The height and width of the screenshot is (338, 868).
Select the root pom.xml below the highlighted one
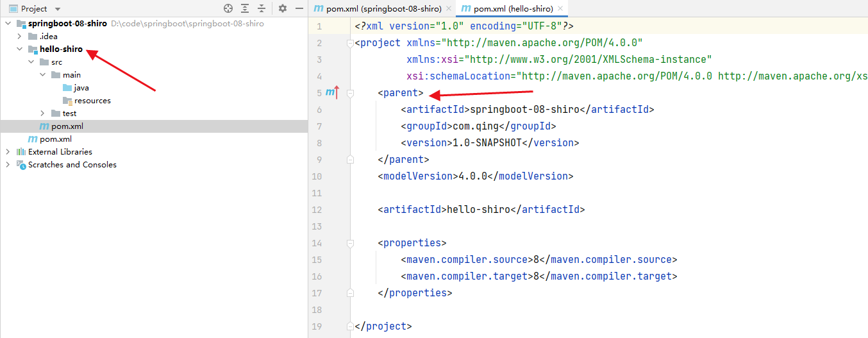point(56,139)
